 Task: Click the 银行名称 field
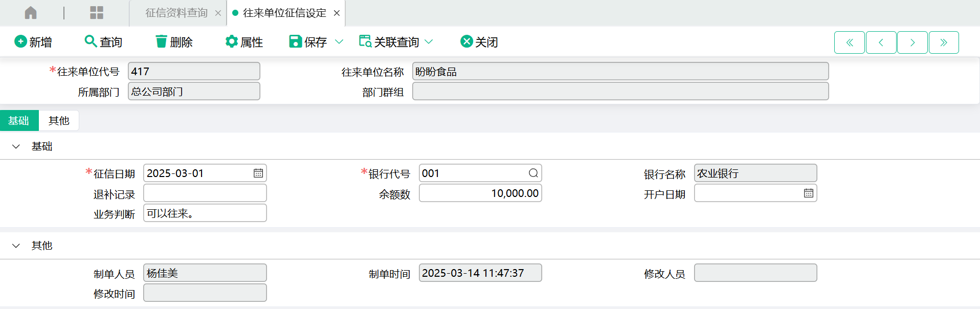coord(755,173)
